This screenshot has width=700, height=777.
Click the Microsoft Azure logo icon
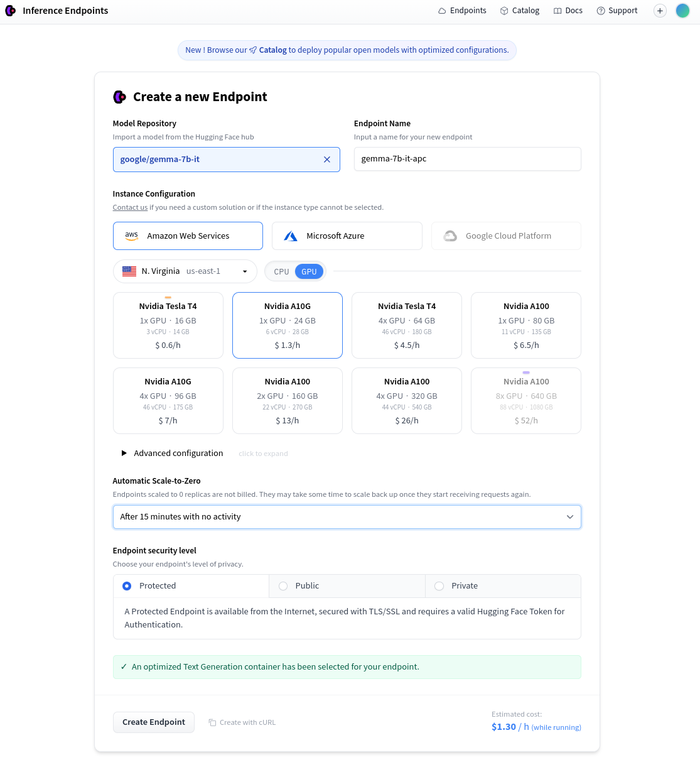[x=291, y=236]
